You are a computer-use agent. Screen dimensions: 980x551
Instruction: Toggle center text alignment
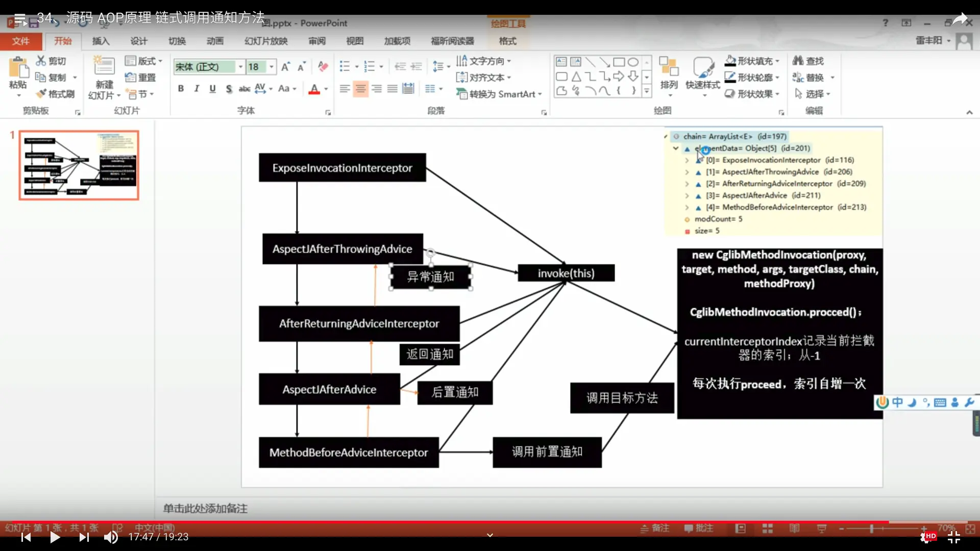tap(360, 89)
